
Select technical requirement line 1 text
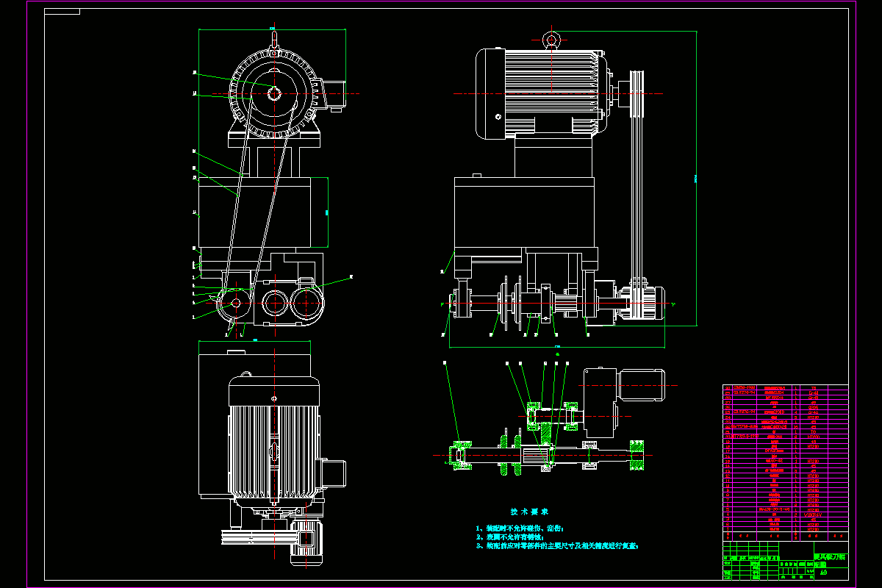pos(520,528)
